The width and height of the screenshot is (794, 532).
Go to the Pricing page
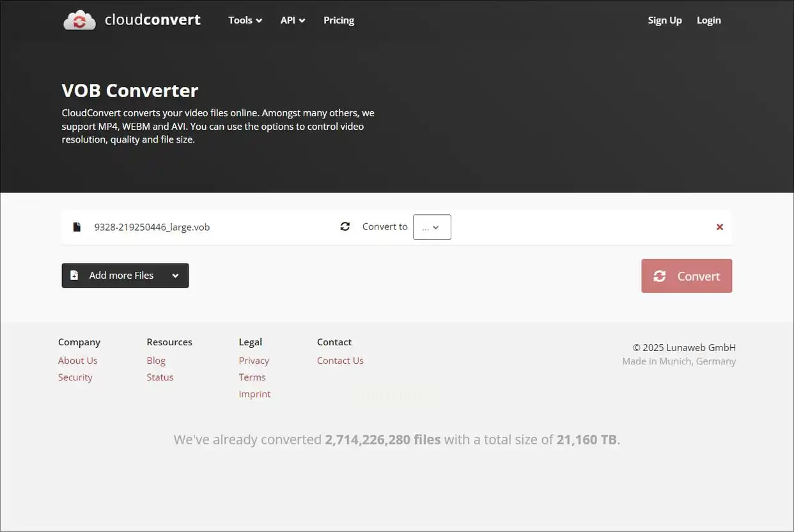pyautogui.click(x=339, y=20)
